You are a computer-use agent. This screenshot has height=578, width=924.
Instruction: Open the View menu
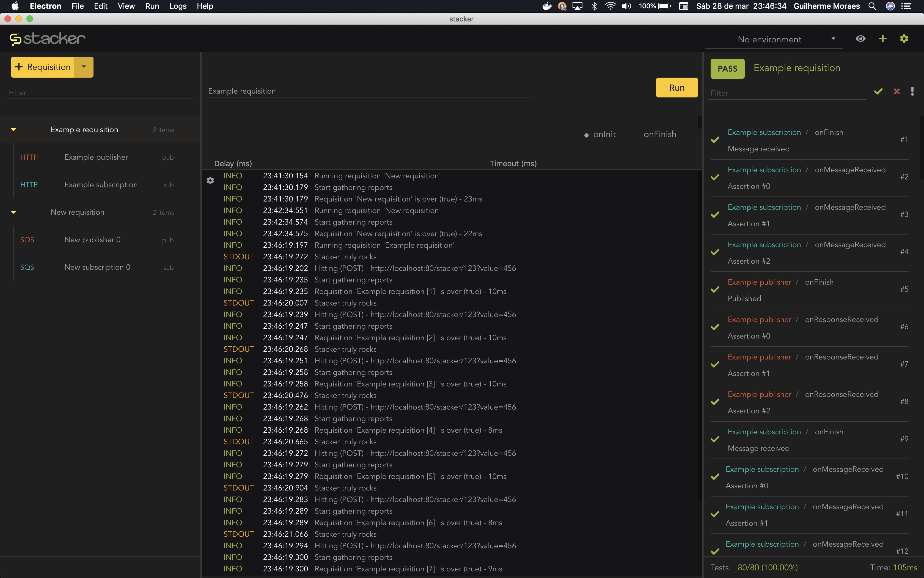tap(126, 6)
